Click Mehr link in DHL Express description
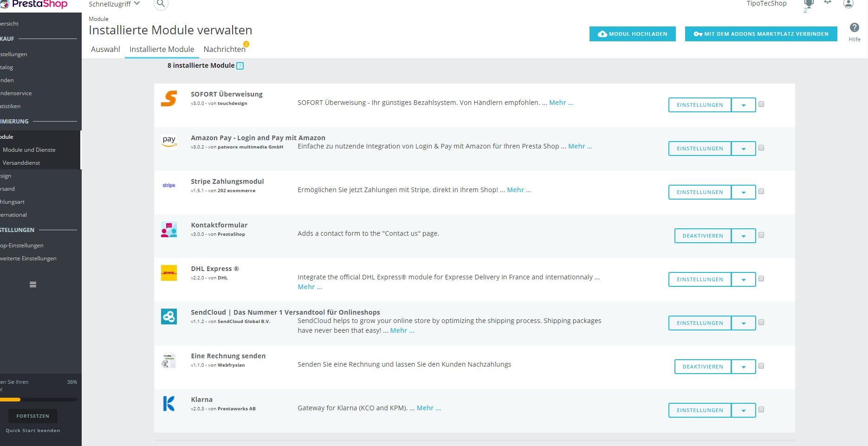The width and height of the screenshot is (868, 446). point(310,287)
